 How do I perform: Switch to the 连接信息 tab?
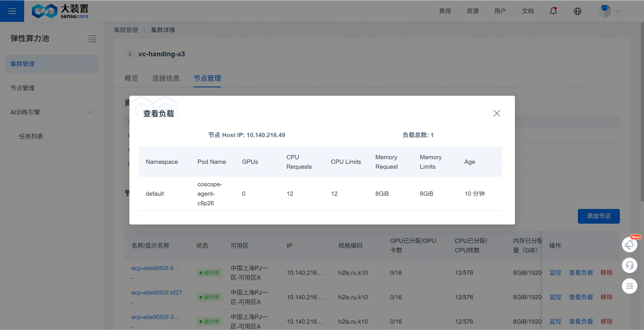(166, 78)
